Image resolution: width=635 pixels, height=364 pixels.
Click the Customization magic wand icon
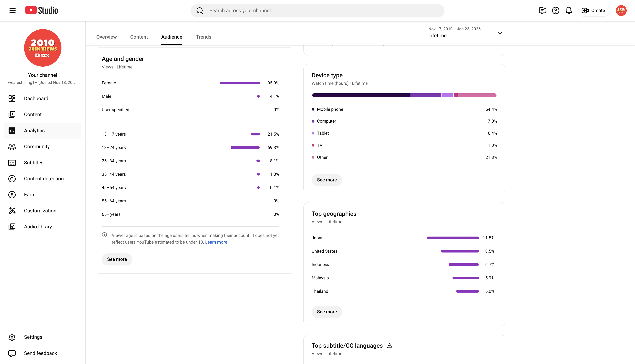click(12, 211)
